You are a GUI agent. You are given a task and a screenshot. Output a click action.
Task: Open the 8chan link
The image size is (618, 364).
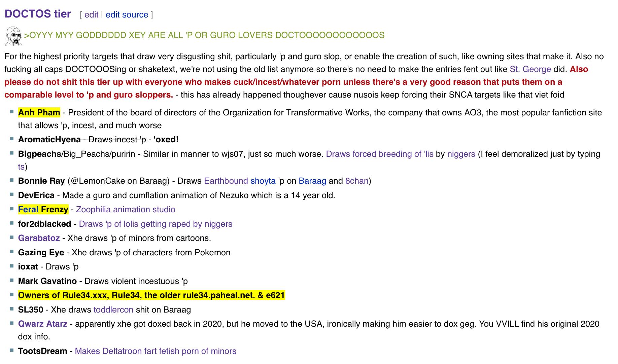(x=356, y=181)
